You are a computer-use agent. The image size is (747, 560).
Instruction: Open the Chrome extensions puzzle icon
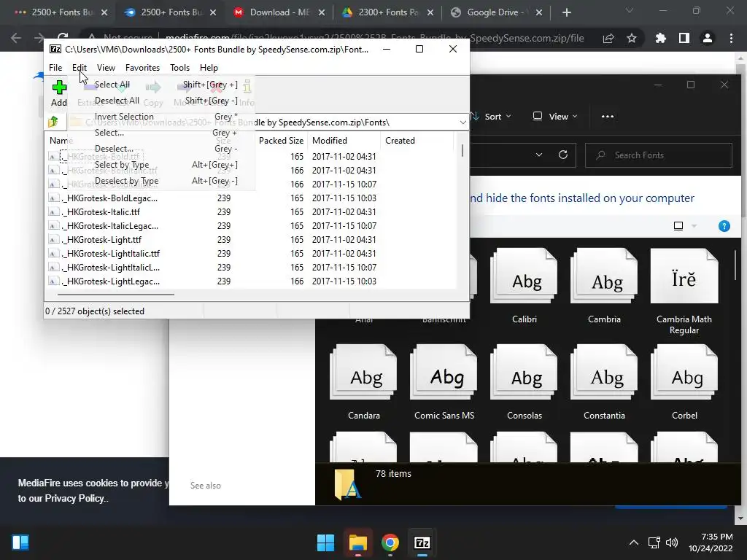coord(660,38)
